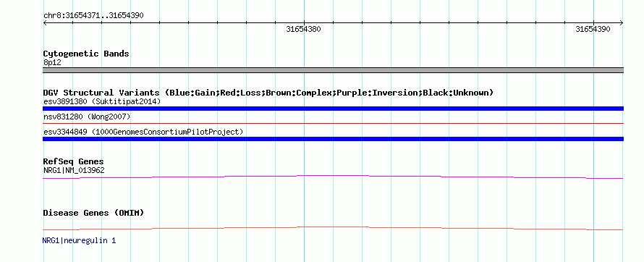Open esv3891380 (Suktitipat2014) variant label

(102, 101)
